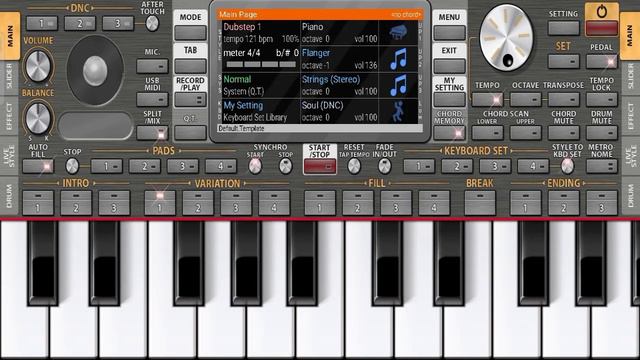Click SYNCHRO START button
This screenshot has height=360, width=640.
(x=255, y=166)
